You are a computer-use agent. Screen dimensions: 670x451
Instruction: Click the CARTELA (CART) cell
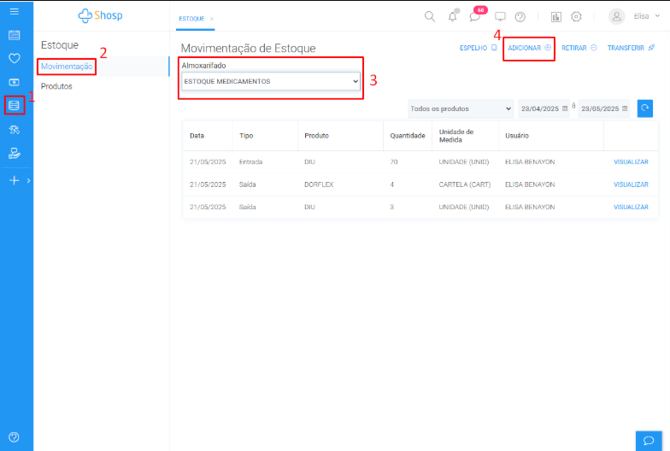[465, 184]
